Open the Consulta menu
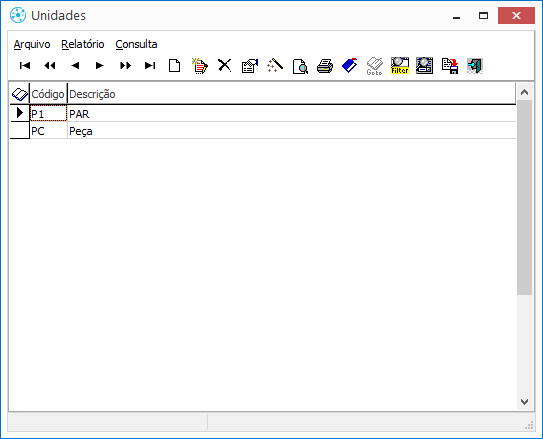 click(x=136, y=44)
